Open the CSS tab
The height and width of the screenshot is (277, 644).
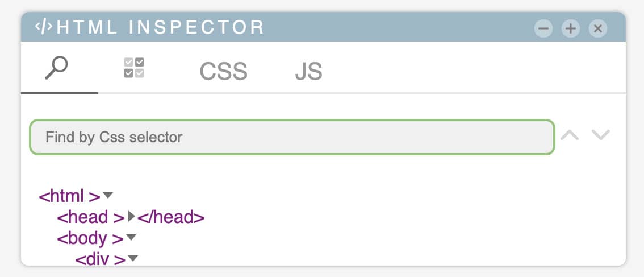click(x=223, y=71)
